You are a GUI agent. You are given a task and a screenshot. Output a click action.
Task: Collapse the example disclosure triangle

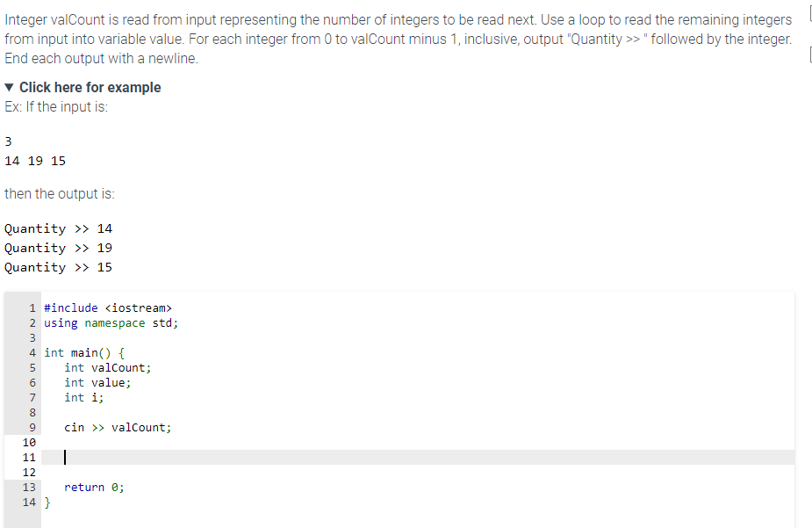(x=9, y=87)
